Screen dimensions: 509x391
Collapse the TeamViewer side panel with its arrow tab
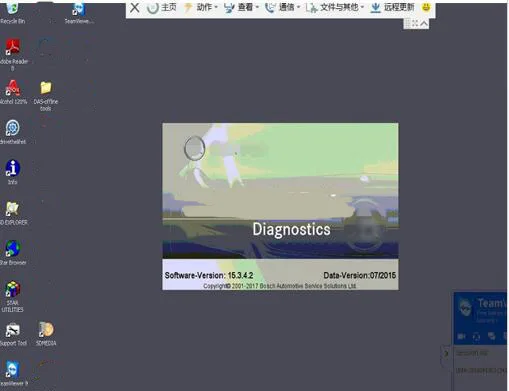(x=446, y=354)
